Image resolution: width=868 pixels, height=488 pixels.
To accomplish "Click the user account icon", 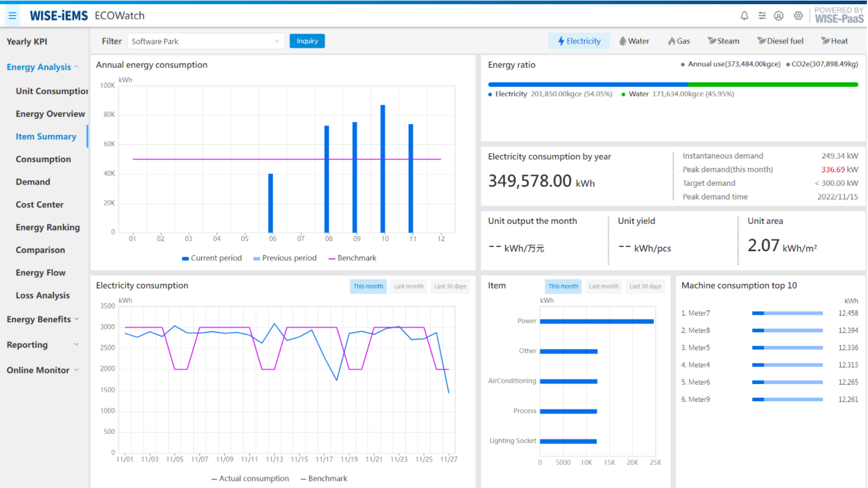I will (x=779, y=16).
